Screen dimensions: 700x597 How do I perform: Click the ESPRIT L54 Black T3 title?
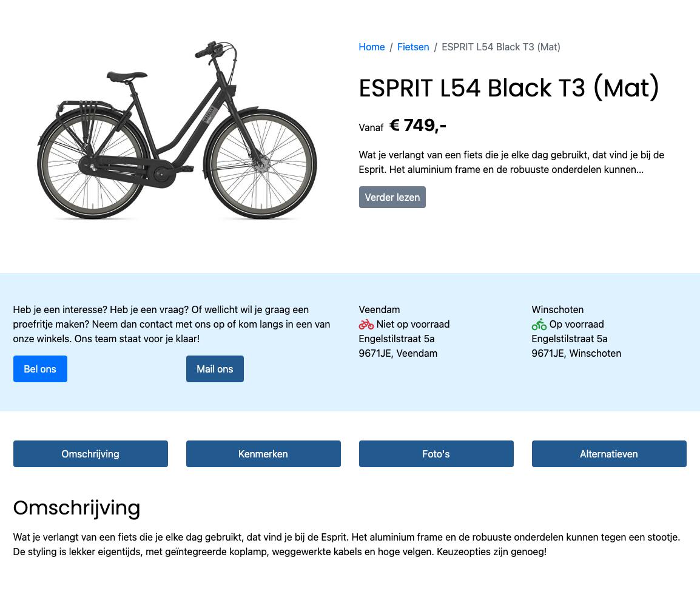[509, 87]
